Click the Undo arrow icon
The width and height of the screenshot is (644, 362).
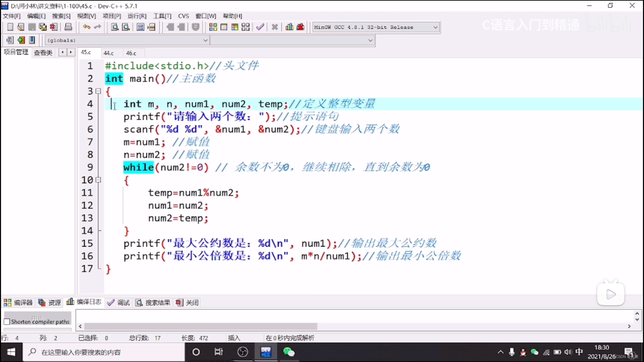[87, 27]
